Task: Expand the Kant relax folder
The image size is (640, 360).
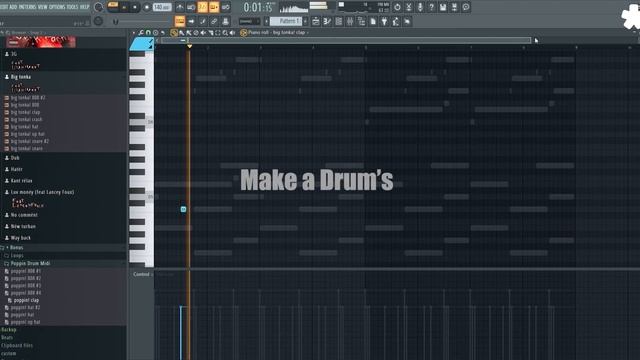Action: (x=21, y=181)
